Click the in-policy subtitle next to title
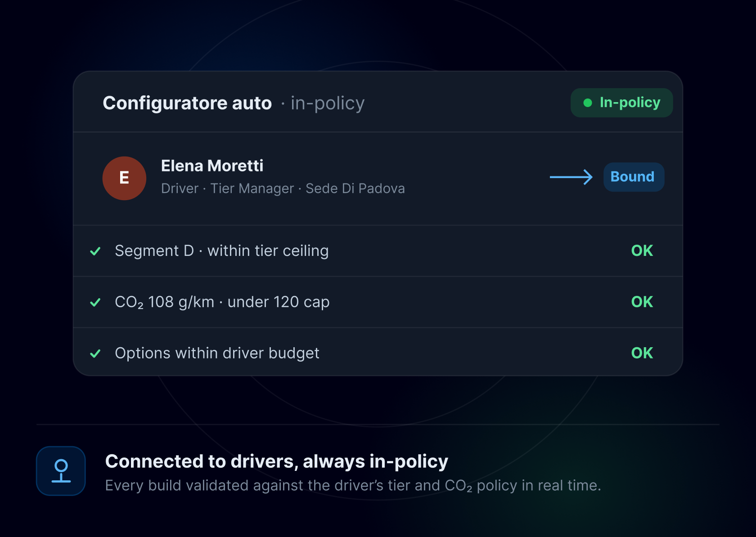The width and height of the screenshot is (756, 537). [328, 103]
